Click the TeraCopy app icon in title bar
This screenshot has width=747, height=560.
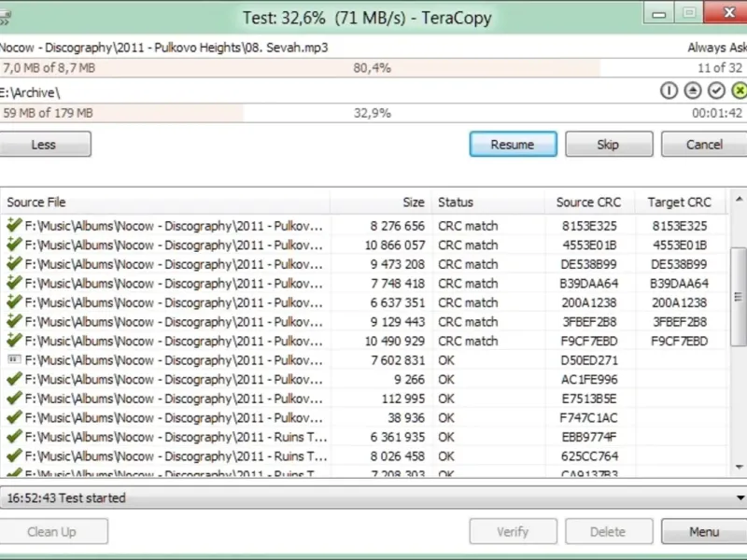(5, 17)
